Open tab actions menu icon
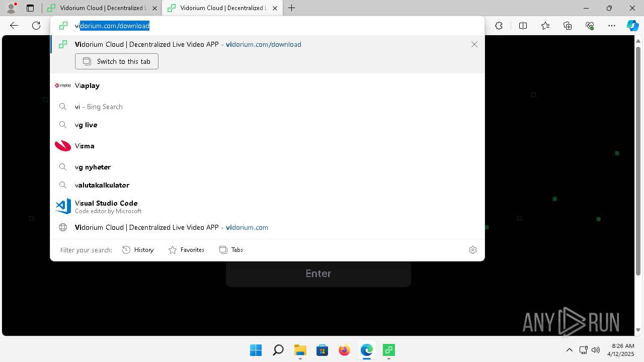 coord(30,8)
